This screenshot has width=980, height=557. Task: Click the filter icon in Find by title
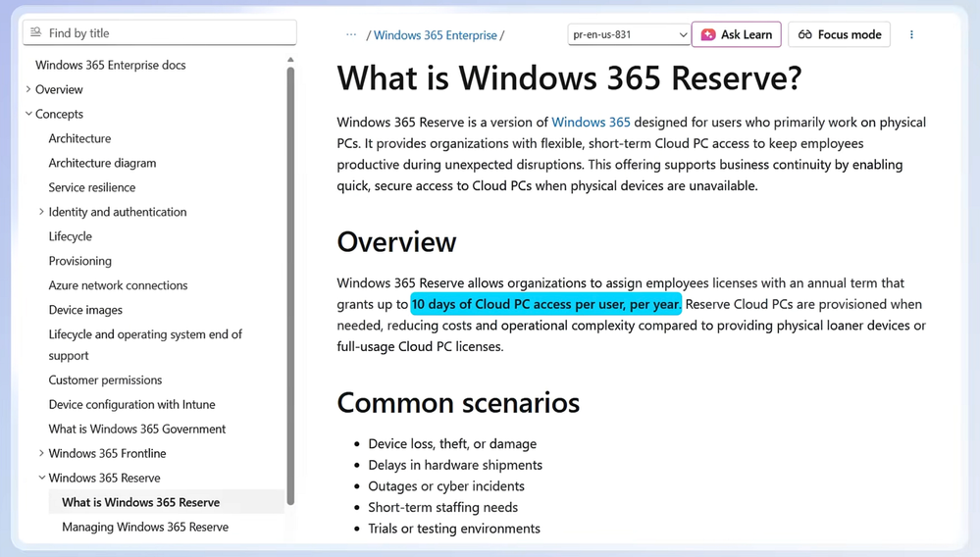tap(35, 32)
